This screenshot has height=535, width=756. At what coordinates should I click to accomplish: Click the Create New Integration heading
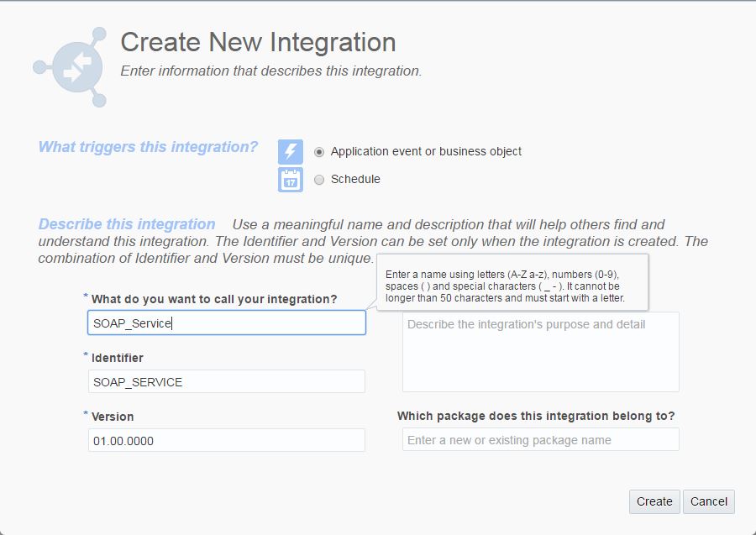click(x=258, y=43)
